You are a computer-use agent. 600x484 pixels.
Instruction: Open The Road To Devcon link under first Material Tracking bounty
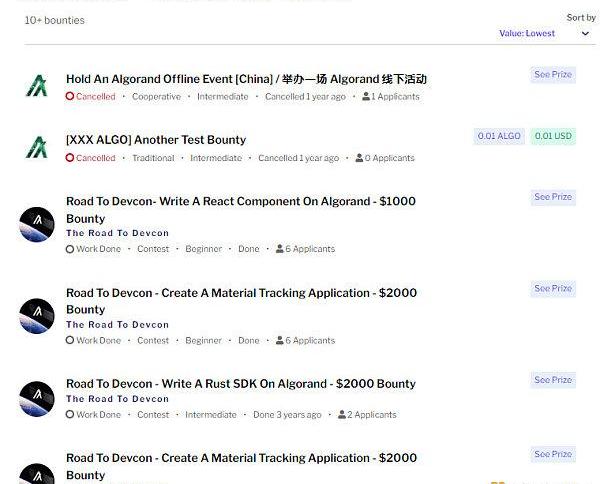[117, 325]
